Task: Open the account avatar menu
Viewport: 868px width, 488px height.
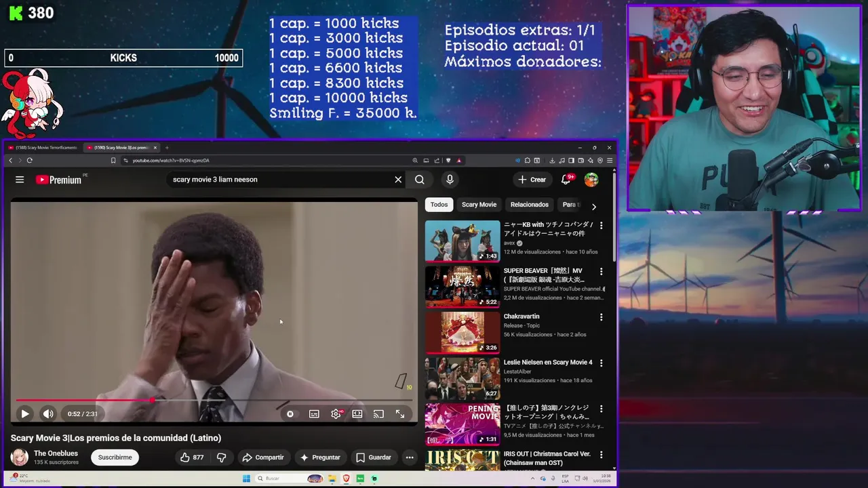Action: pyautogui.click(x=591, y=180)
